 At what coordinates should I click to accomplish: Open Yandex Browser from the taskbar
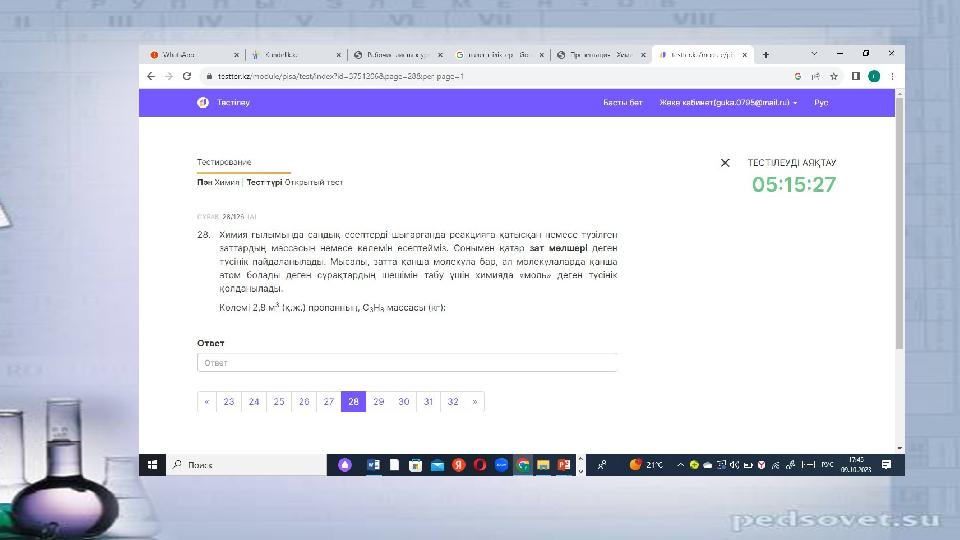click(459, 465)
